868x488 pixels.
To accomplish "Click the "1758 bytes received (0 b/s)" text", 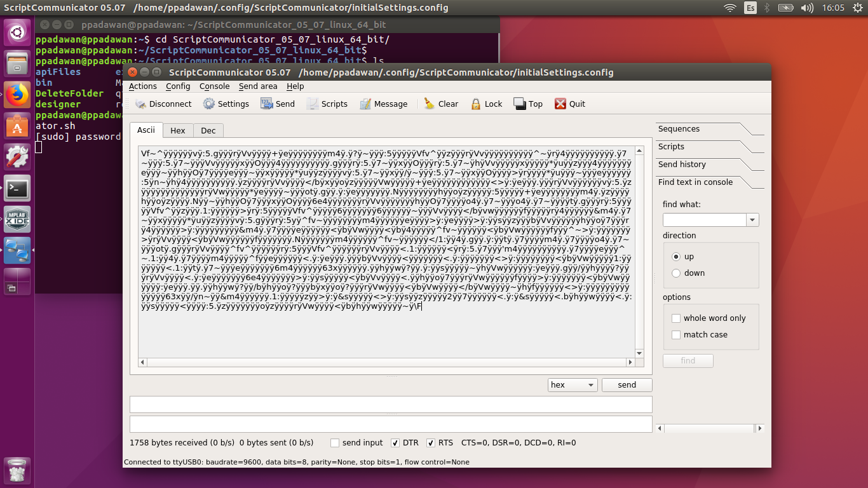I will [182, 443].
